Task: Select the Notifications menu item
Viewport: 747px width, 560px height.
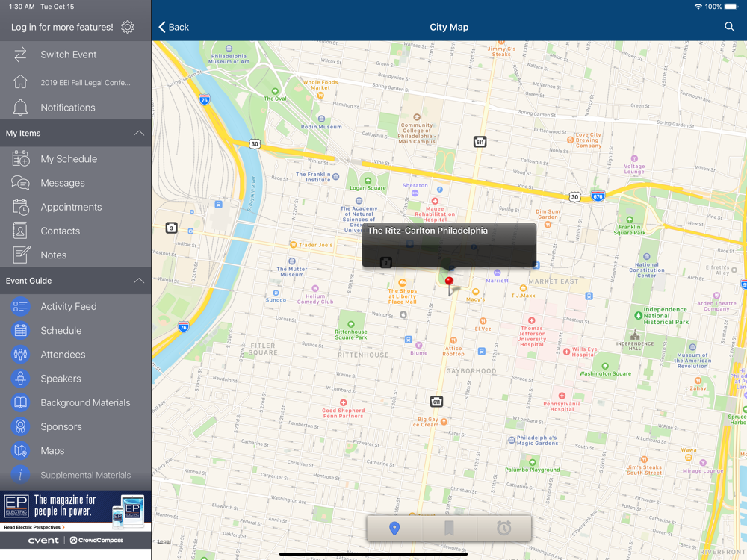Action: (75, 107)
